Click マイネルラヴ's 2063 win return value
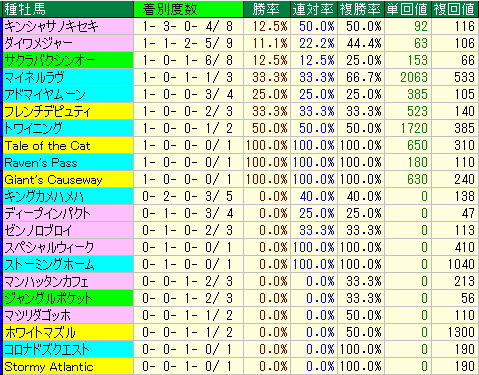The height and width of the screenshot is (375, 479). click(x=414, y=77)
